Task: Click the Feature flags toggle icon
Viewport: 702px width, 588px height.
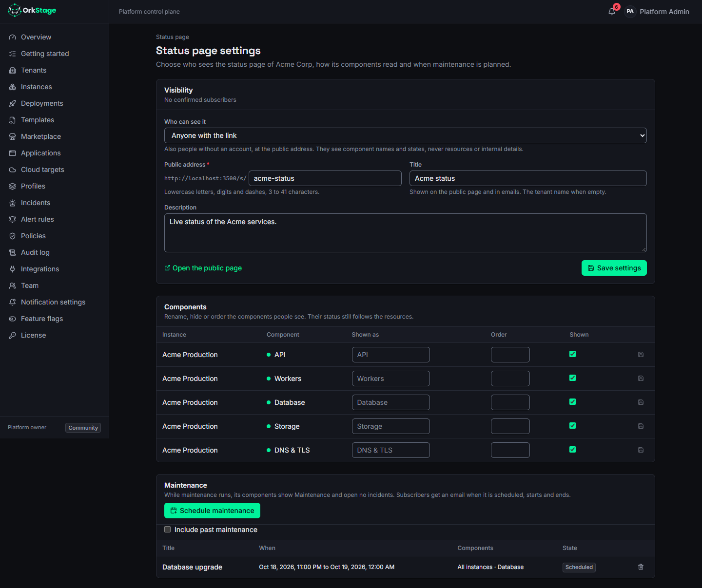Action: pyautogui.click(x=13, y=319)
